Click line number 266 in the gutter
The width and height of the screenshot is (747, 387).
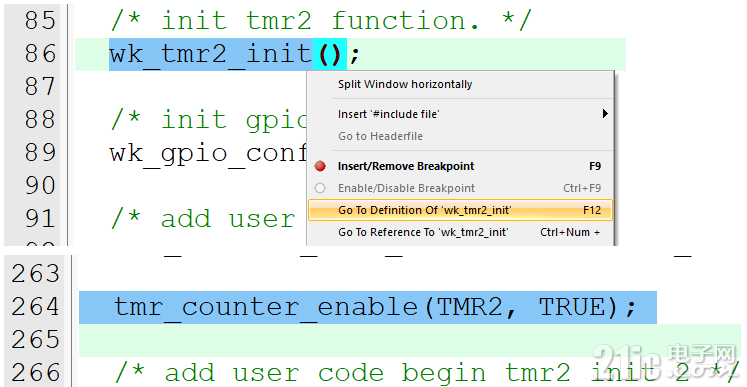(35, 372)
